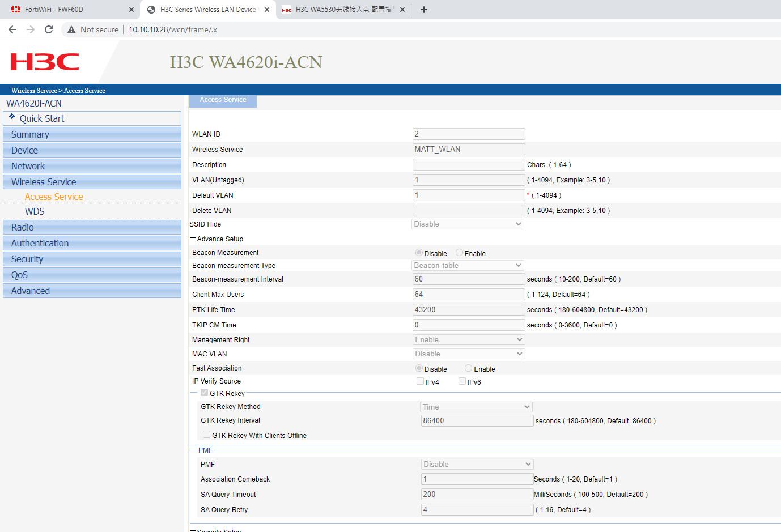781x532 pixels.
Task: Click the Not secure warning icon
Action: coord(71,29)
